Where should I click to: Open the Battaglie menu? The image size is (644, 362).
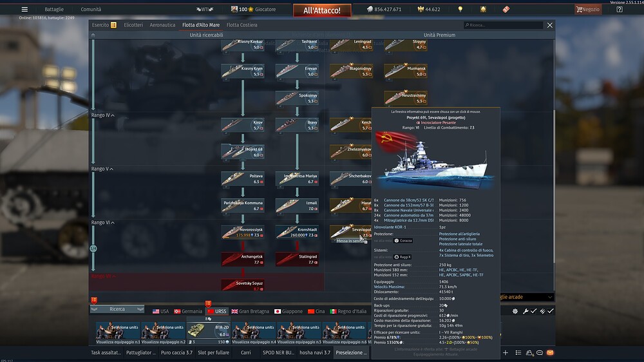point(54,9)
